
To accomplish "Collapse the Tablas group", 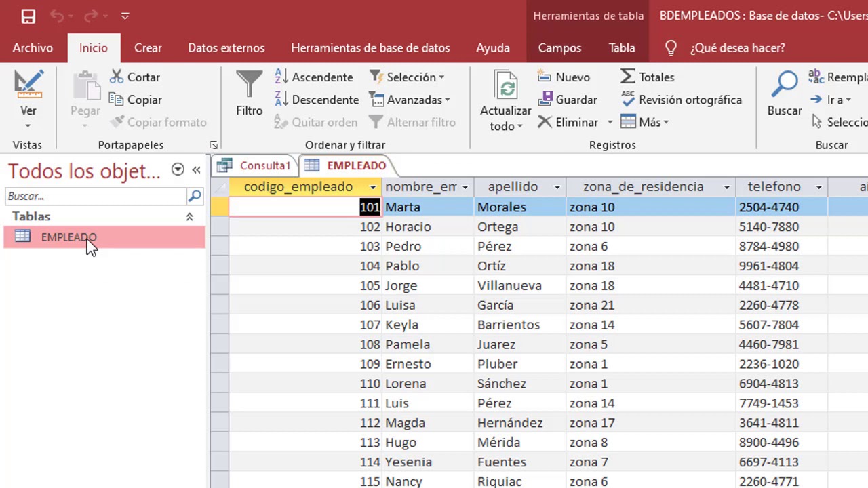I will pos(189,217).
